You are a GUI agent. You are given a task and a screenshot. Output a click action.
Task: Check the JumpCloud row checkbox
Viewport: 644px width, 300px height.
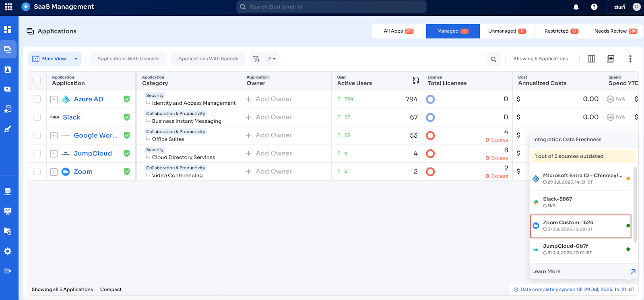coord(37,153)
